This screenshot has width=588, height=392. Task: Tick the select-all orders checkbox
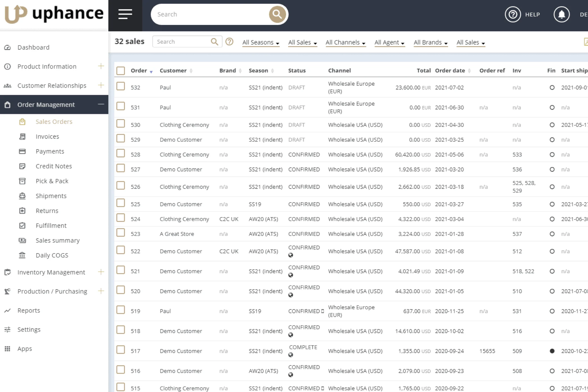pyautogui.click(x=121, y=71)
